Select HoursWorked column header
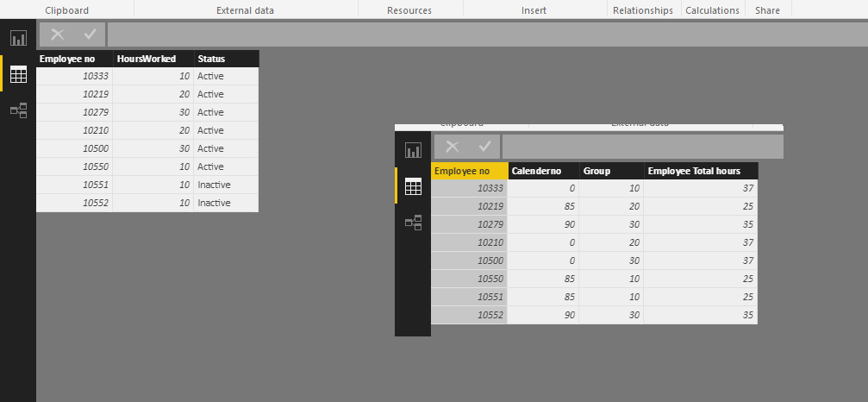 tap(153, 59)
